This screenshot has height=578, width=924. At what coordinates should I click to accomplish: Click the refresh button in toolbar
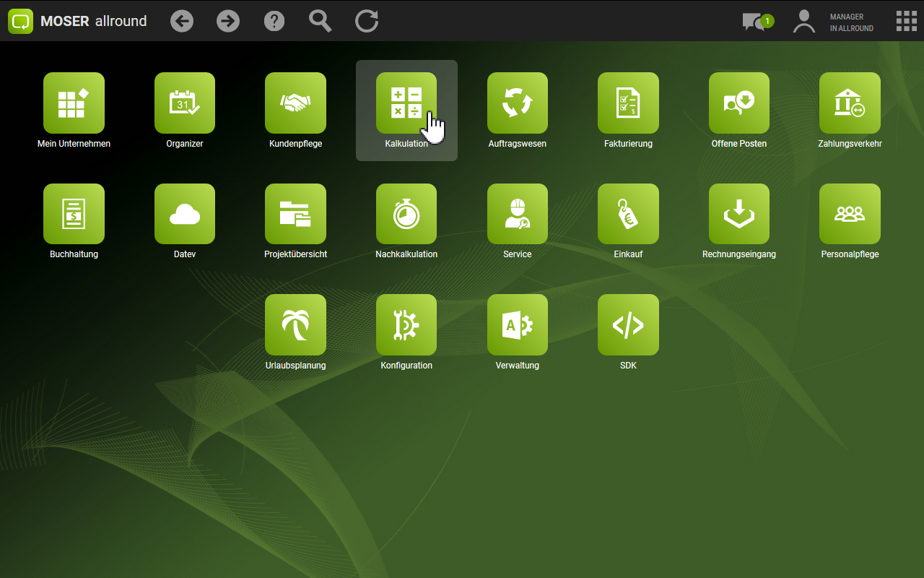pos(367,21)
